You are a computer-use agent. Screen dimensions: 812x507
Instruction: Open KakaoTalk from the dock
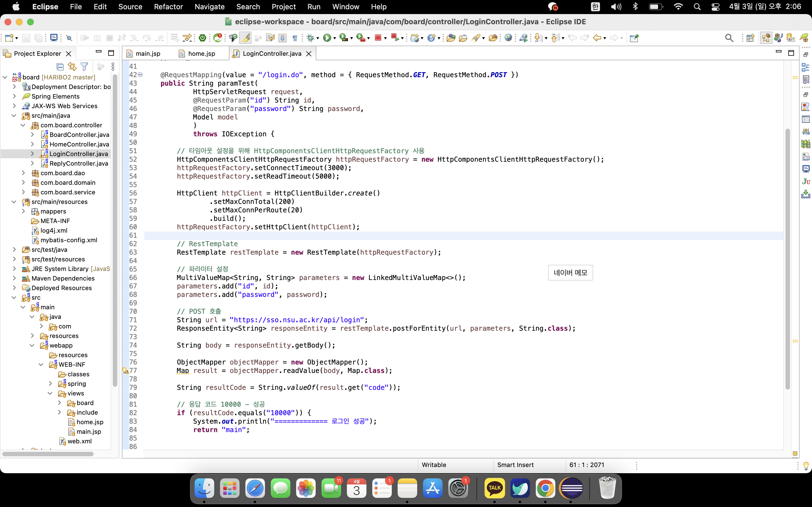coord(494,488)
